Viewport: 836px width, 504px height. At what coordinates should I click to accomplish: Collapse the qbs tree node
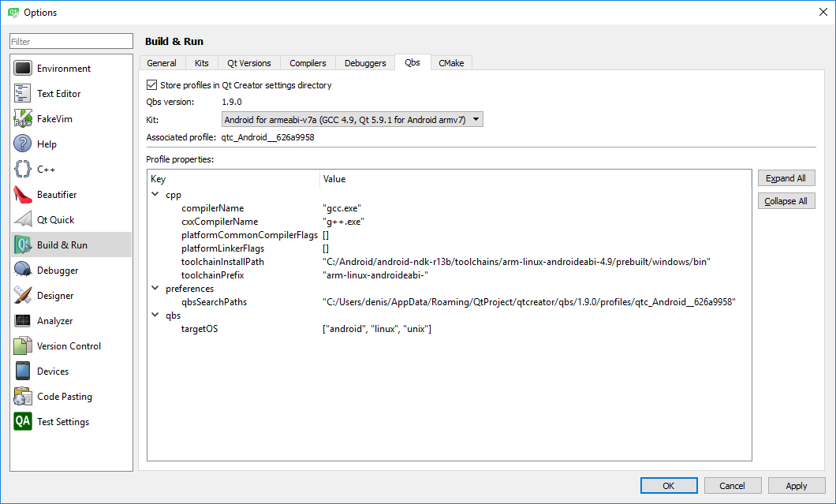tap(155, 315)
